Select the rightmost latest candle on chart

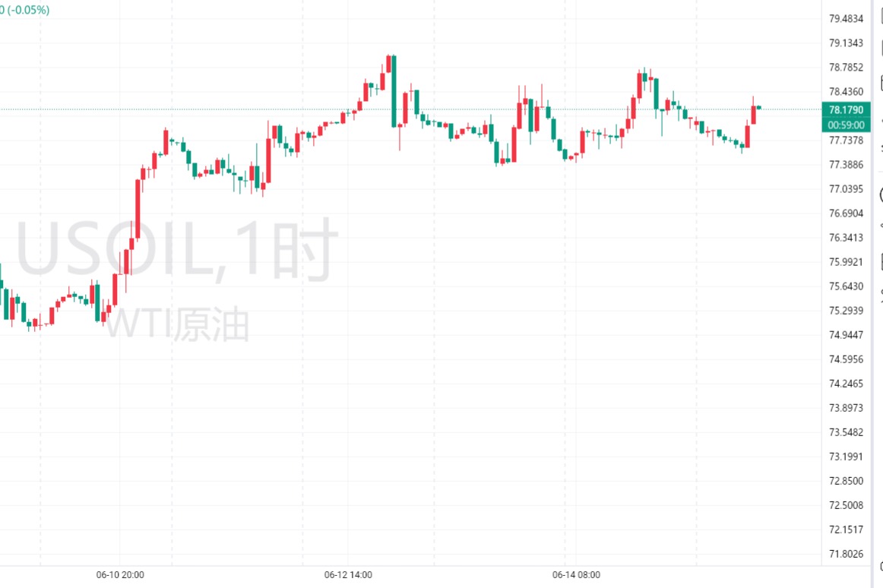click(758, 108)
